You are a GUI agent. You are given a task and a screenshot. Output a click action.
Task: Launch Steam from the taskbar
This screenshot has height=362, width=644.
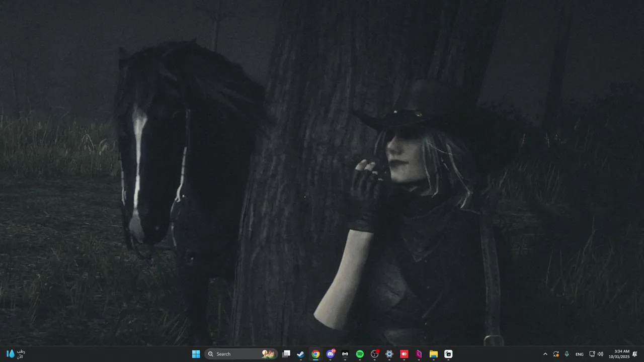click(300, 354)
